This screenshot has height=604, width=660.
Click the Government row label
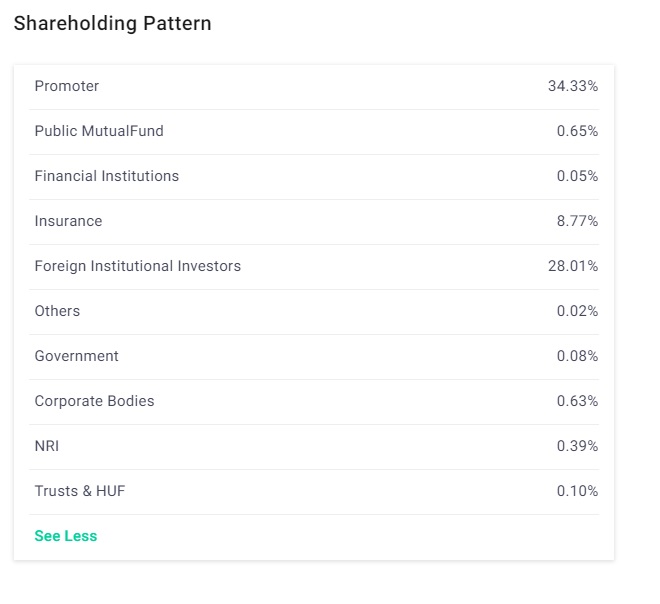coord(76,356)
